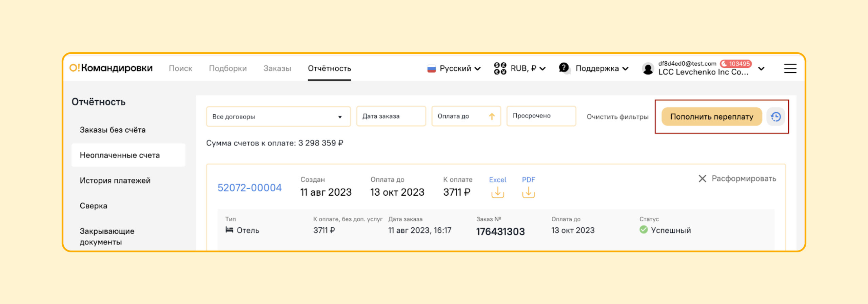Click the Дата заказа filter field
Screen dimensions: 868x304
pos(391,116)
